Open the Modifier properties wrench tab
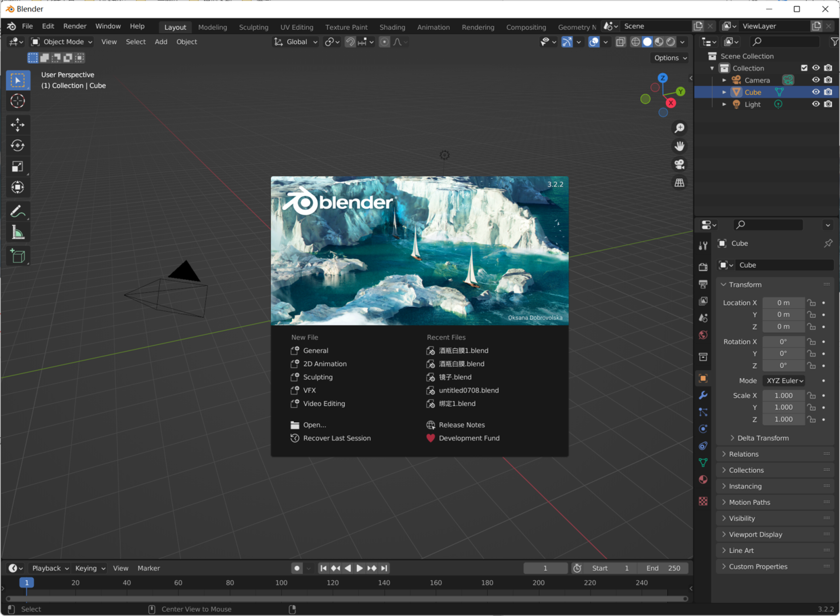This screenshot has height=616, width=840. point(702,395)
